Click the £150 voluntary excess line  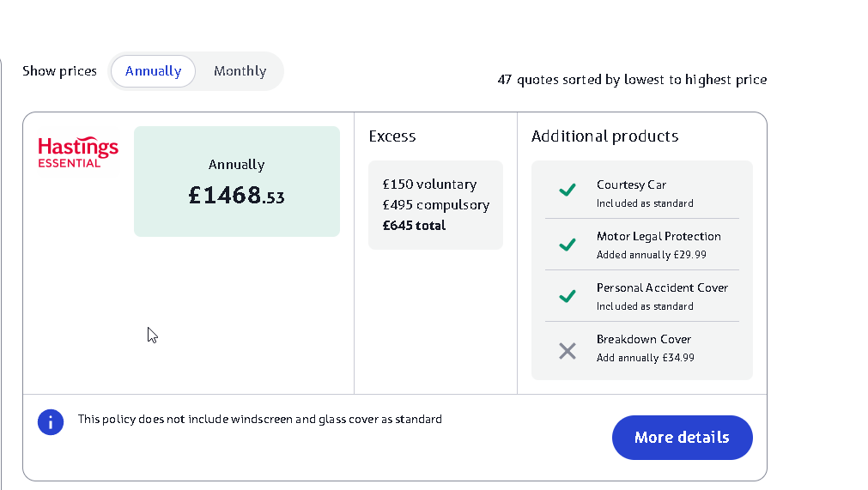click(x=429, y=185)
